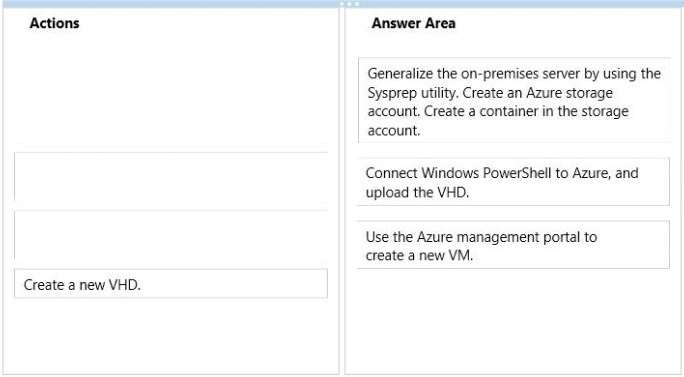Screen dimensions: 684x377
Task: Choose the "Use the Azure management portal" step
Action: (x=513, y=245)
